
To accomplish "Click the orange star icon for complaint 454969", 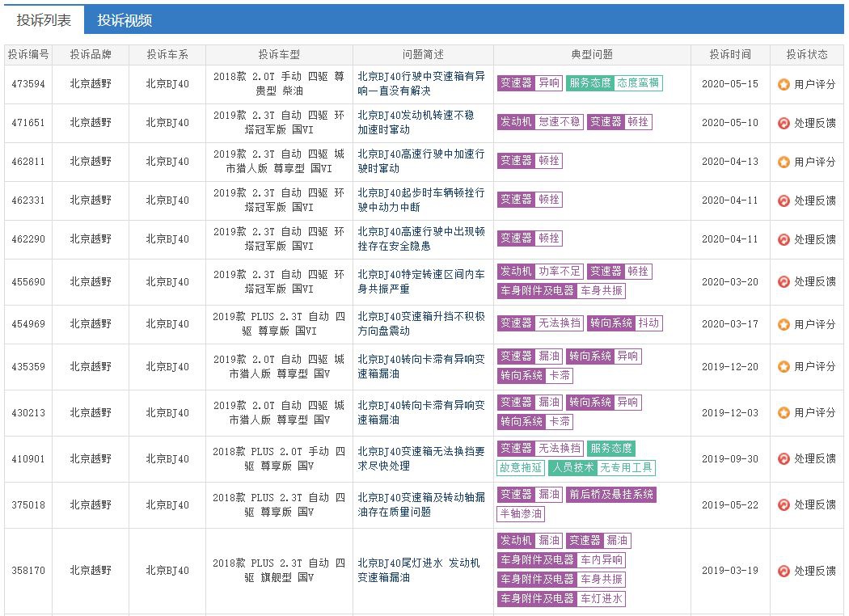I will [x=784, y=324].
